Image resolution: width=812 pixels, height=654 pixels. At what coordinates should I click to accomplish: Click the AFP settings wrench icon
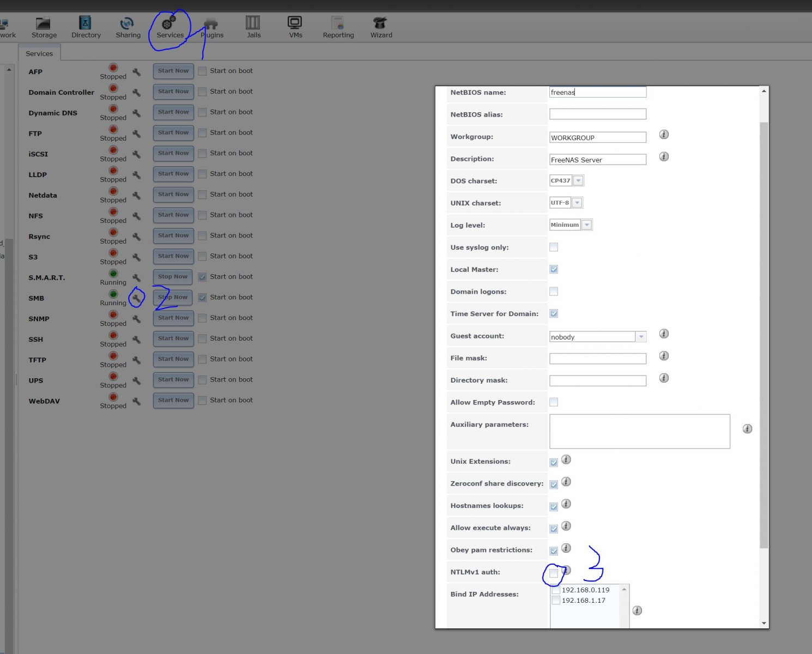coord(137,72)
